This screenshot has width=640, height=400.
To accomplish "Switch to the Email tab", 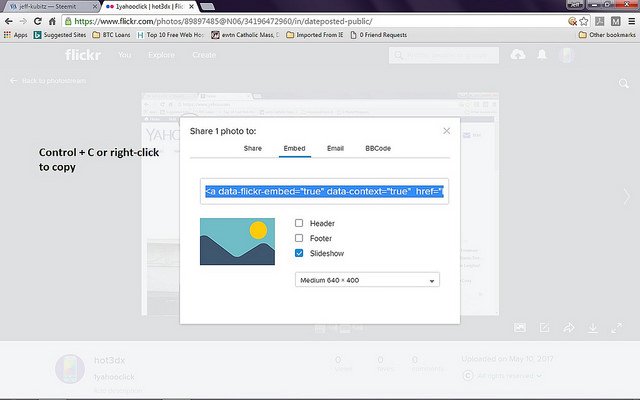I will pyautogui.click(x=335, y=148).
